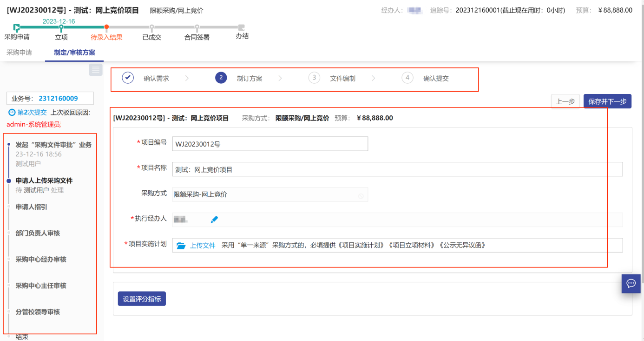Click the disabled icon in 采购方式 field
Screen dimensions: 644x341
tap(361, 196)
